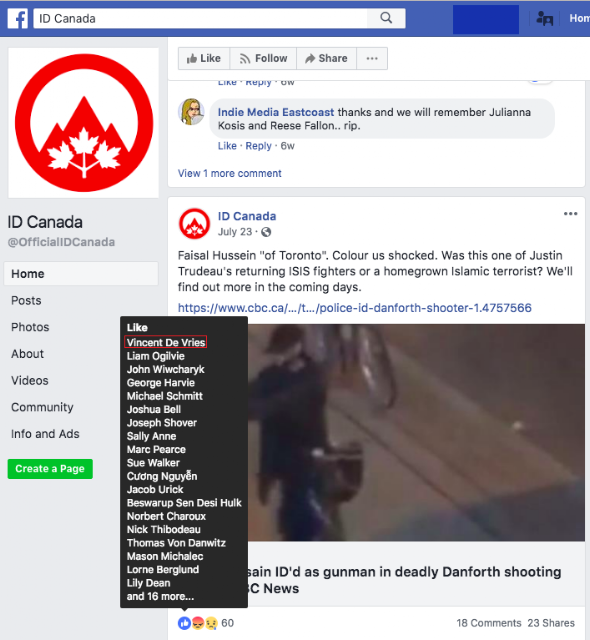
Task: Open Indie Media Eastcoast commenter avatar
Action: pyautogui.click(x=191, y=111)
